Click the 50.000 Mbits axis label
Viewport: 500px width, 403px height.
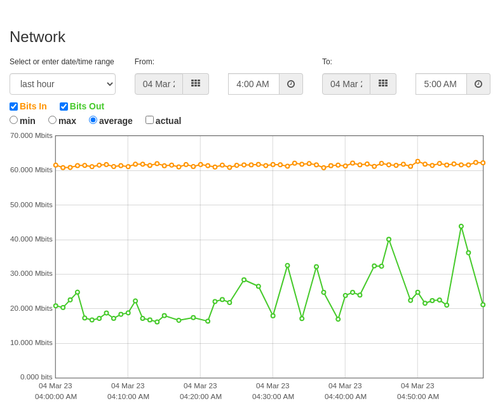[x=31, y=205]
